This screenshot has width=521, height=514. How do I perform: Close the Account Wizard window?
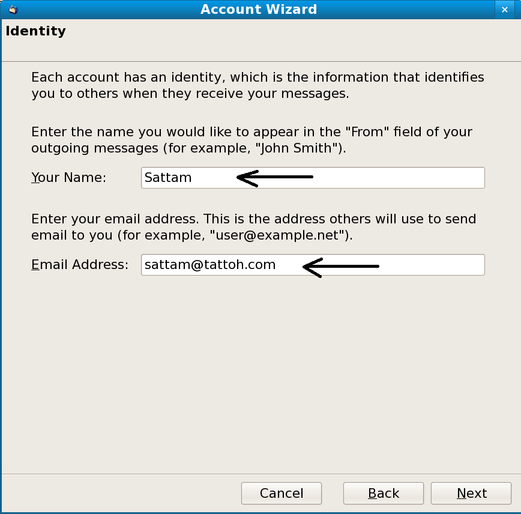(505, 10)
